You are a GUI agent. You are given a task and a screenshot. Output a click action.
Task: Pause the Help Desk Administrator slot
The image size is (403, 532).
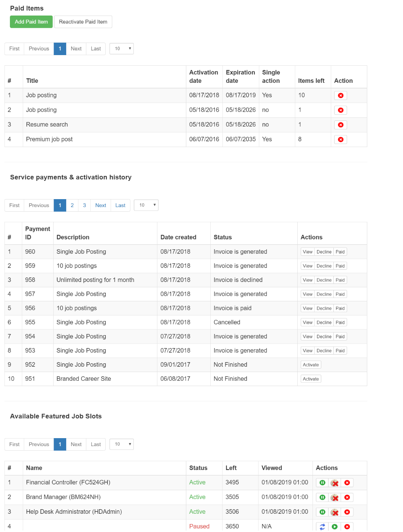click(x=322, y=512)
